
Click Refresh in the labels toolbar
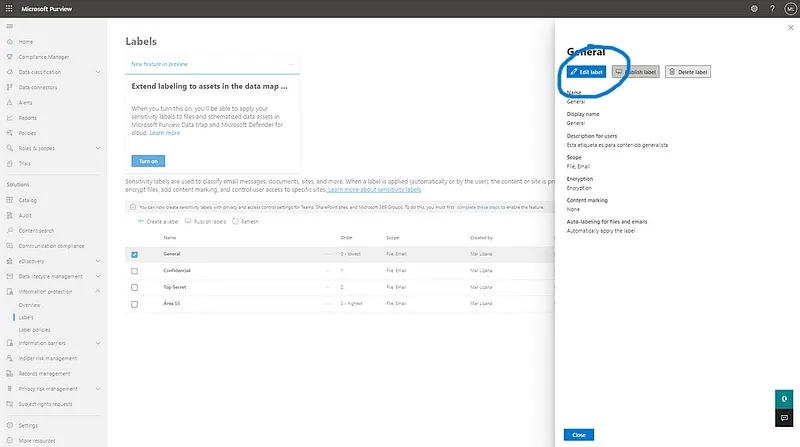245,221
